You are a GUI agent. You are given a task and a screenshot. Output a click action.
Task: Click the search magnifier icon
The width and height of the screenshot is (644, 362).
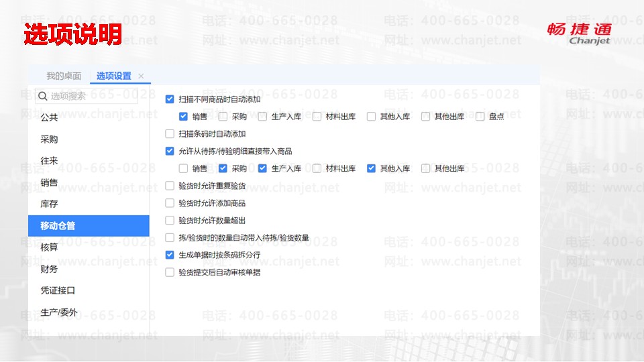click(x=43, y=96)
